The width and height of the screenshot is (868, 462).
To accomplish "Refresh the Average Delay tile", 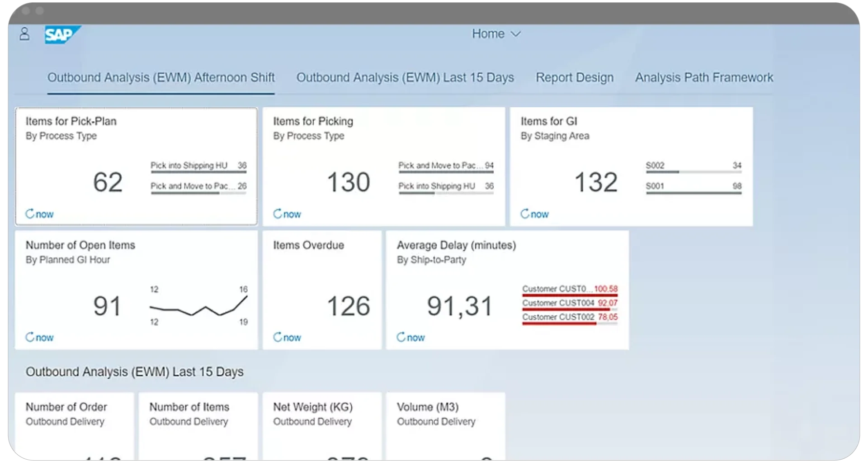I will tap(410, 338).
